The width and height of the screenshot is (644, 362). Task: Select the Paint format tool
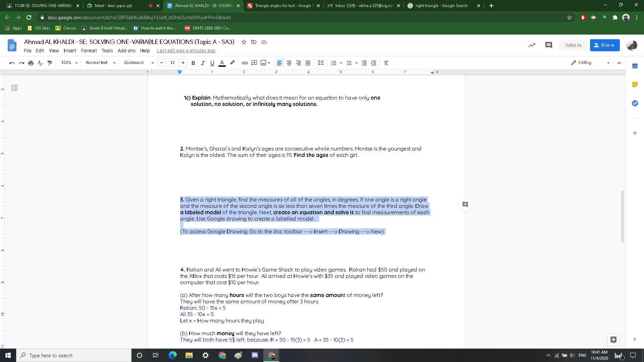(50, 63)
